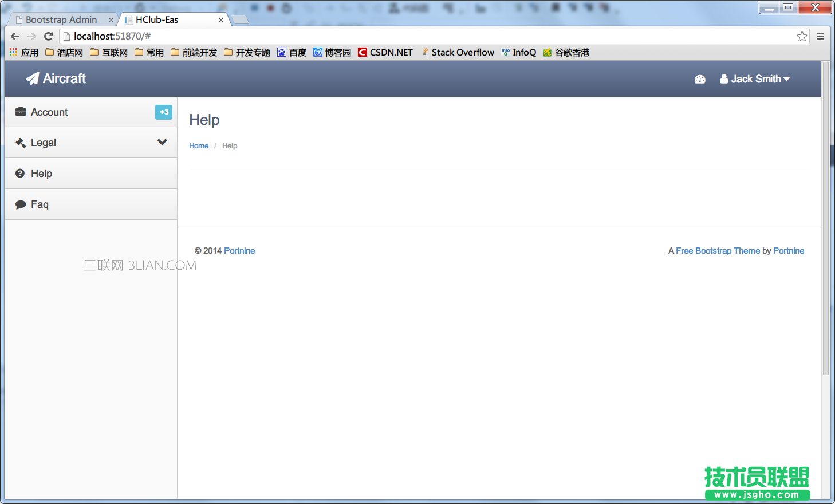Click the user silhouette icon beside Jack Smith

click(x=724, y=79)
